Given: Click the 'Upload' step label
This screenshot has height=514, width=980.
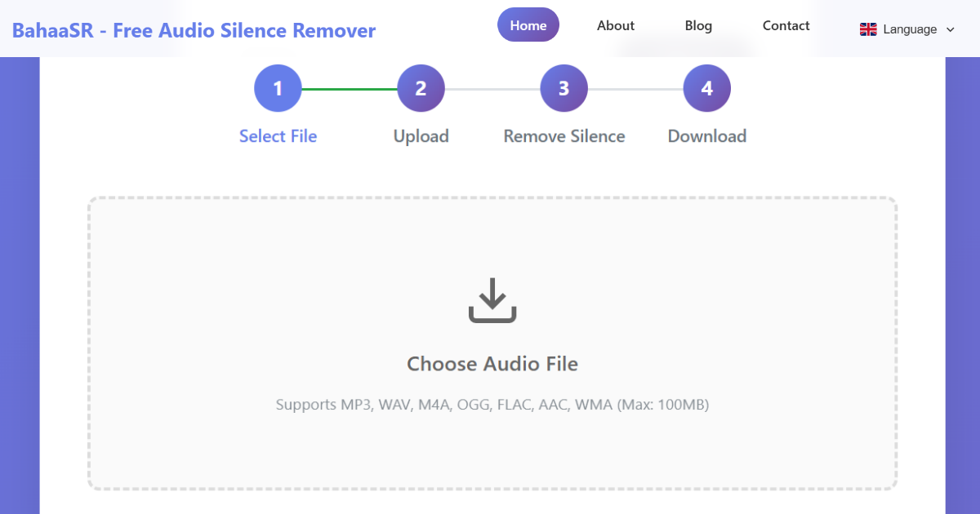Looking at the screenshot, I should 421,136.
